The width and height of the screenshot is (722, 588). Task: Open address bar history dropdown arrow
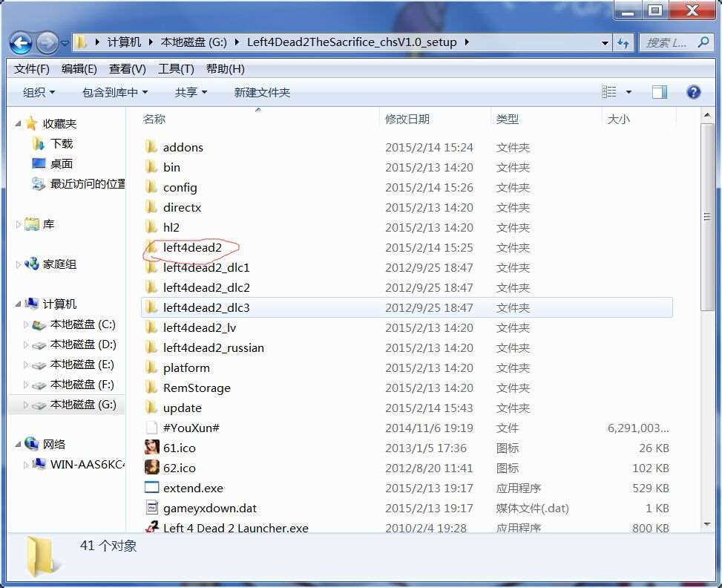point(605,43)
